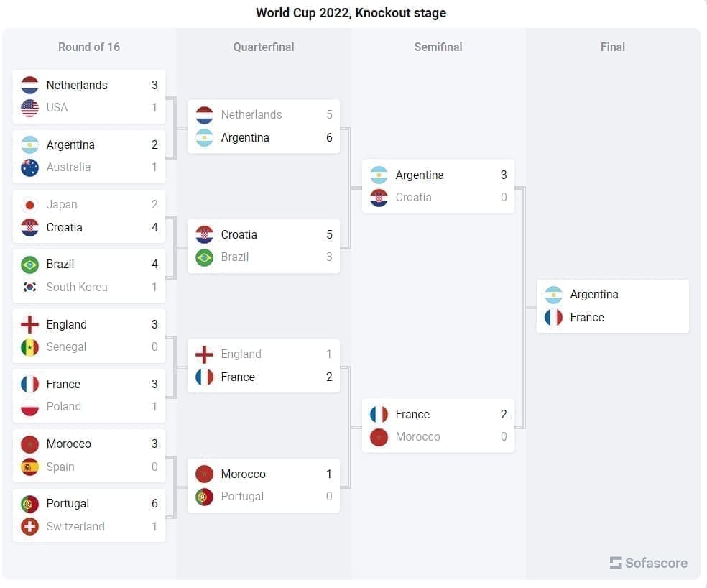Screen dimensions: 707x588
Task: Select the Quarterfinal column header
Action: (264, 47)
